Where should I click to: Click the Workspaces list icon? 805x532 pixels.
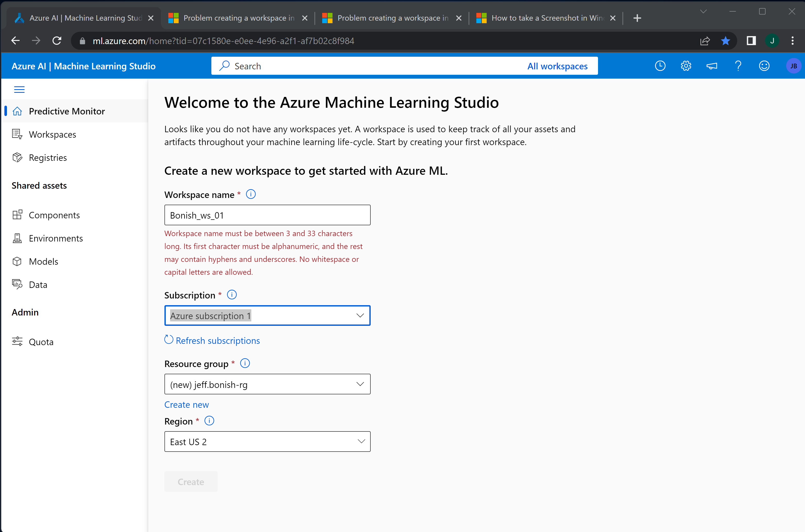coord(17,134)
